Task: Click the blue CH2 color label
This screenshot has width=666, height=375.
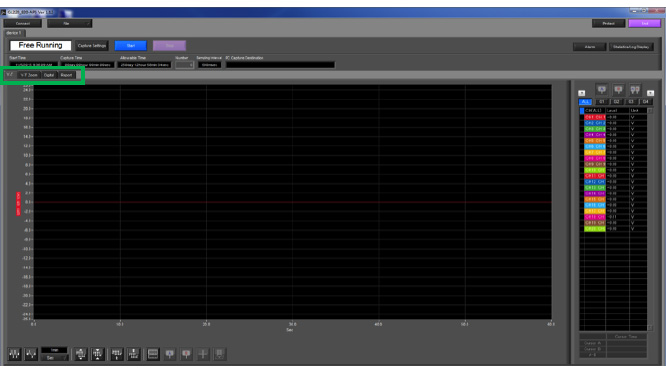Action: [595, 123]
